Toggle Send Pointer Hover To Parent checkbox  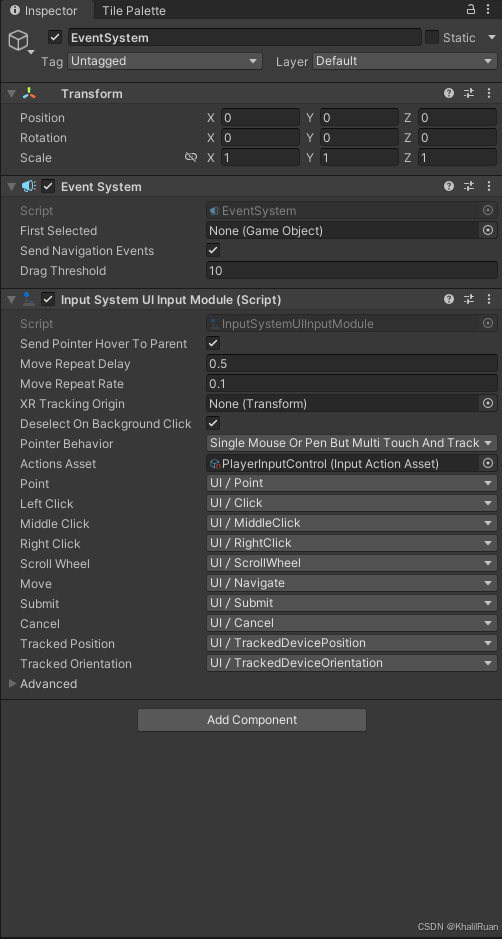click(x=213, y=343)
